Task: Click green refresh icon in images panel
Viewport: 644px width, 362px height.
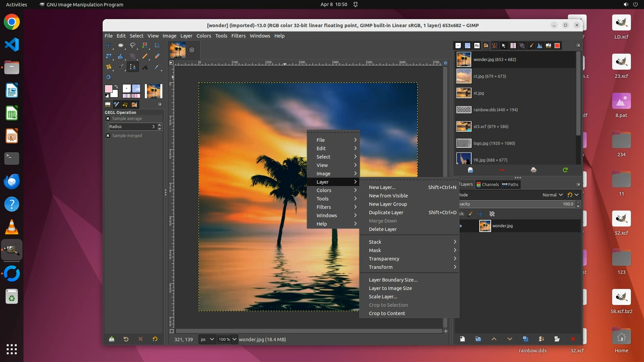Action: pyautogui.click(x=565, y=170)
